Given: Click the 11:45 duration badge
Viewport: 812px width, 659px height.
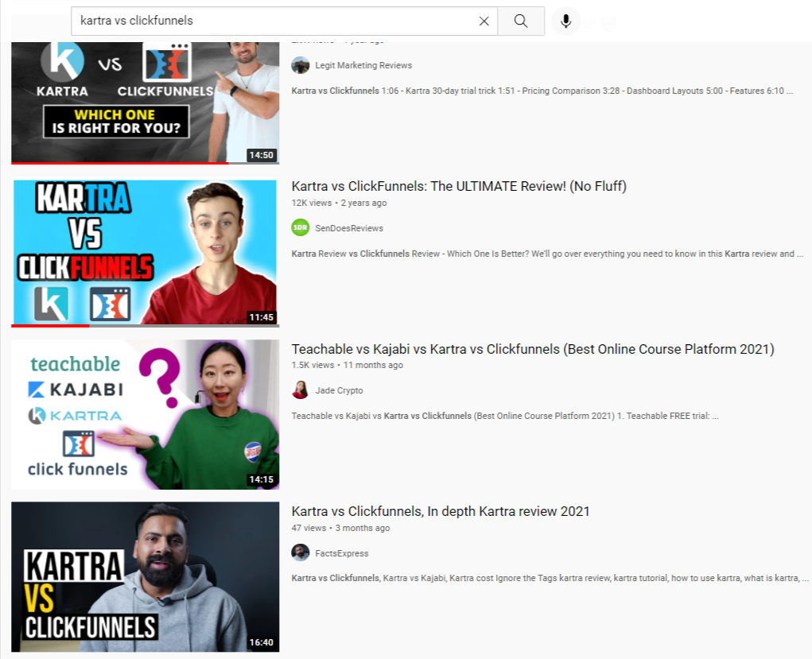Looking at the screenshot, I should click(261, 317).
